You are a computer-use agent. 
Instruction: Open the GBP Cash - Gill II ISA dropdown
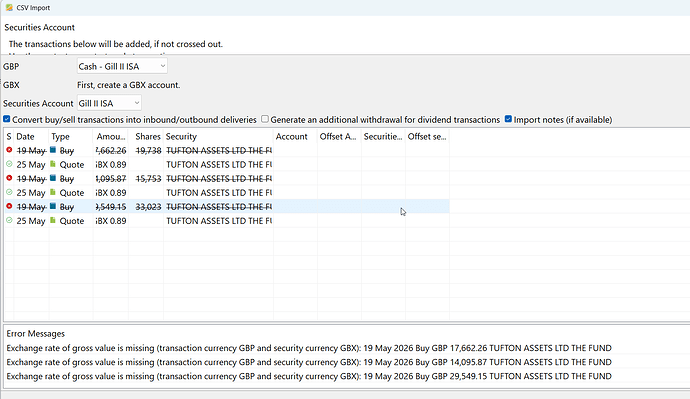tap(122, 66)
